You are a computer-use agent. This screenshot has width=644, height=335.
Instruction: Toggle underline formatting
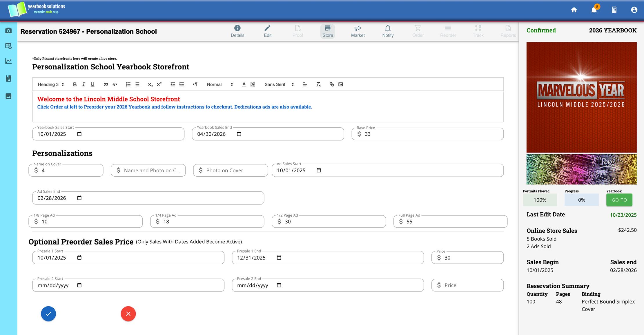92,84
